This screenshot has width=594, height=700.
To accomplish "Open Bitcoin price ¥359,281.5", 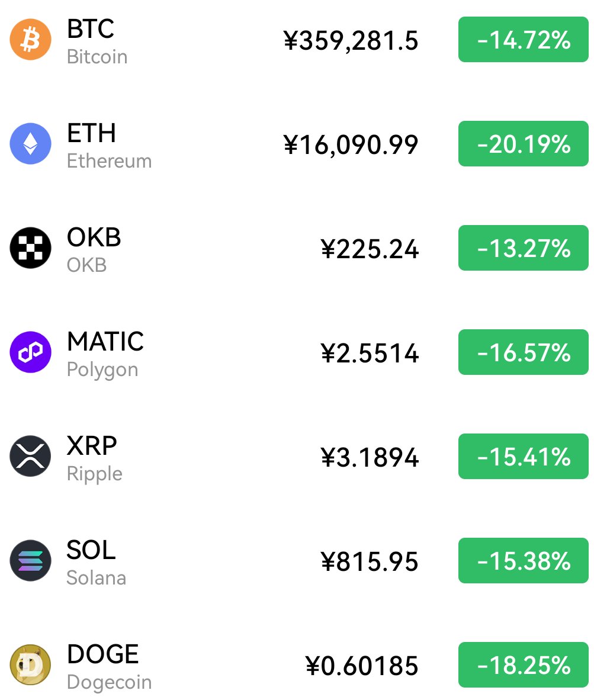I will (x=351, y=41).
